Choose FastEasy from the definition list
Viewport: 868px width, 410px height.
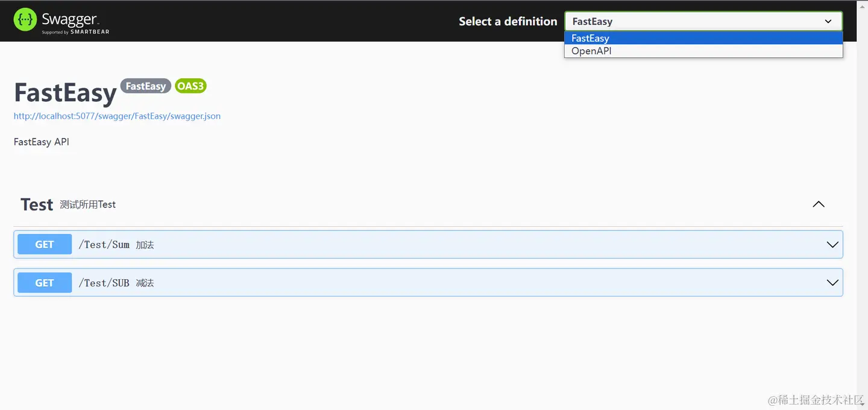[591, 38]
